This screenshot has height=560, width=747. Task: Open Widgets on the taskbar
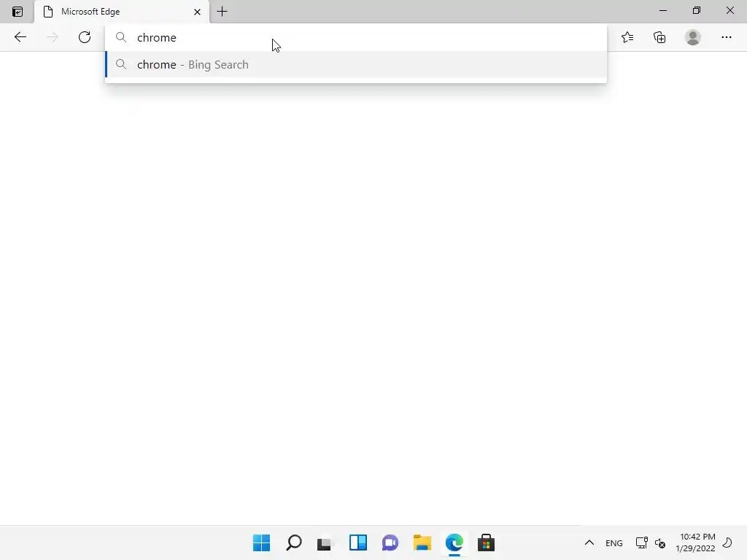coord(357,542)
